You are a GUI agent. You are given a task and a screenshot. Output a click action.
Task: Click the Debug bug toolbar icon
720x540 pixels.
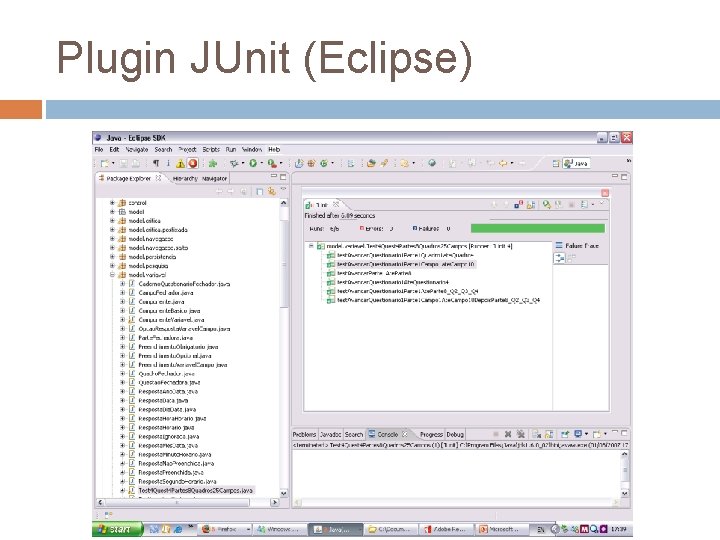(x=234, y=163)
